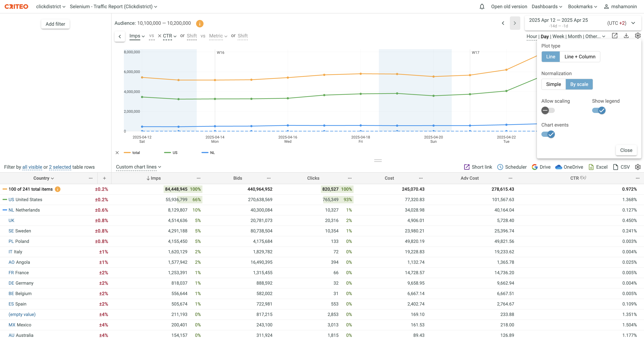Open the date range picker dropdown
Viewport: 644px width, 340px height.
[633, 23]
